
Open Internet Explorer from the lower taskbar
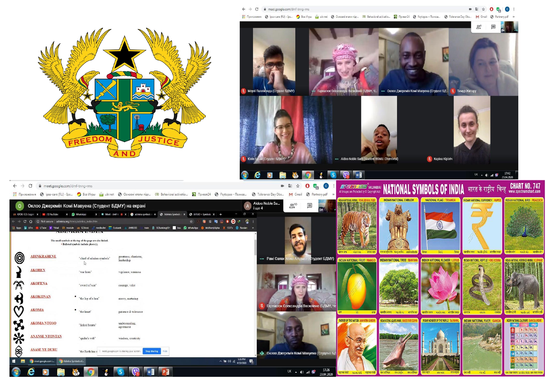pyautogui.click(x=31, y=372)
